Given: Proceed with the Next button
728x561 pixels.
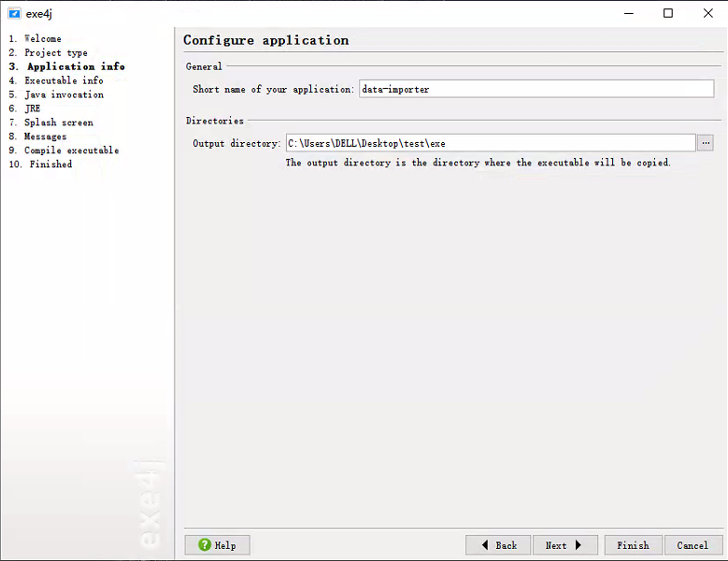Looking at the screenshot, I should click(x=565, y=545).
